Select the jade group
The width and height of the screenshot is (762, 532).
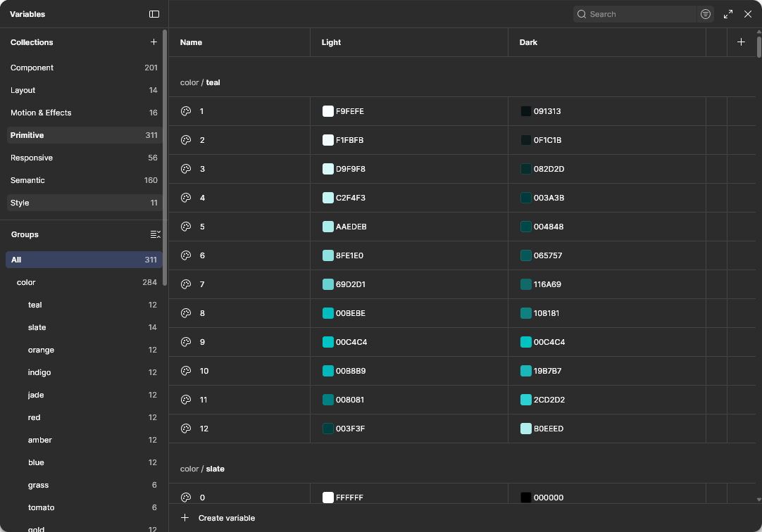point(84,395)
